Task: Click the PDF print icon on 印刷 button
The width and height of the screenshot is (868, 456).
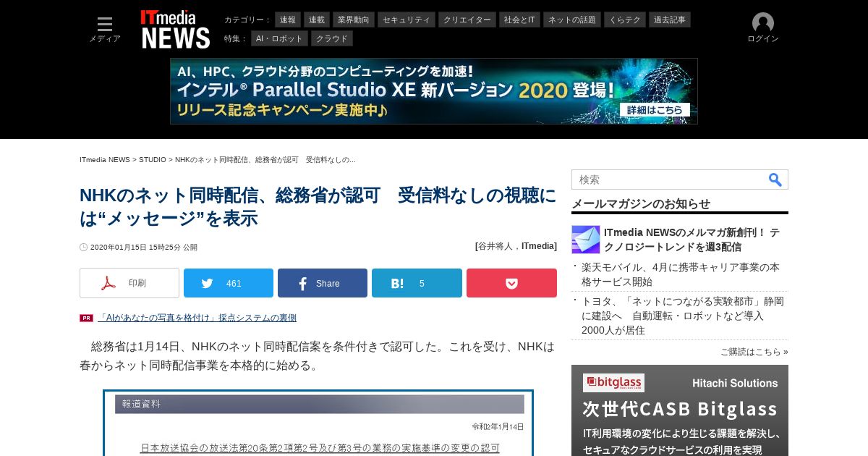Action: tap(109, 283)
